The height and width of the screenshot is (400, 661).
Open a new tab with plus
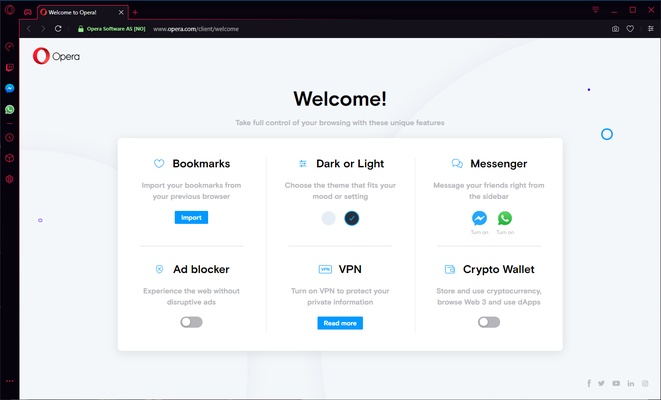pyautogui.click(x=135, y=13)
